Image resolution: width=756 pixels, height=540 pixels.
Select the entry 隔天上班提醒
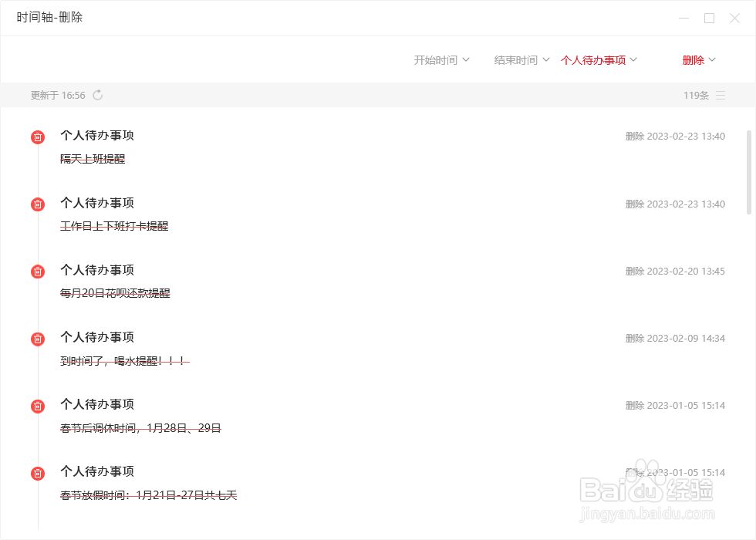coord(93,159)
